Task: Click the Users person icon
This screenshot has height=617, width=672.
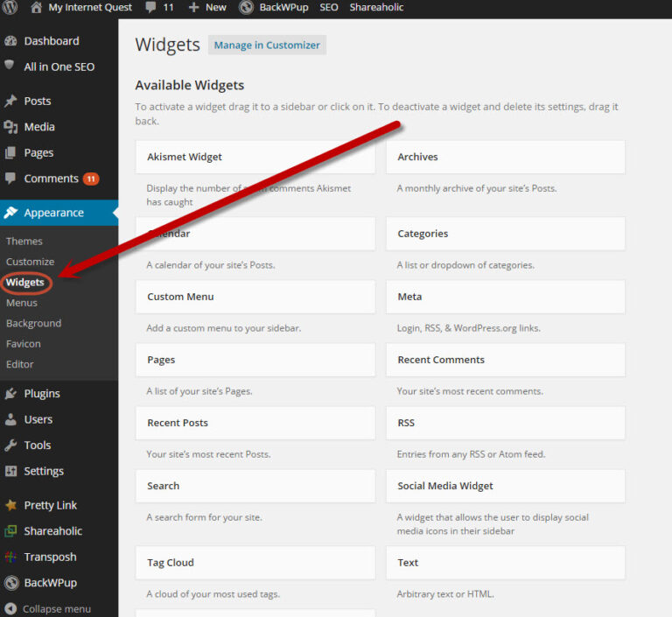Action: (10, 419)
